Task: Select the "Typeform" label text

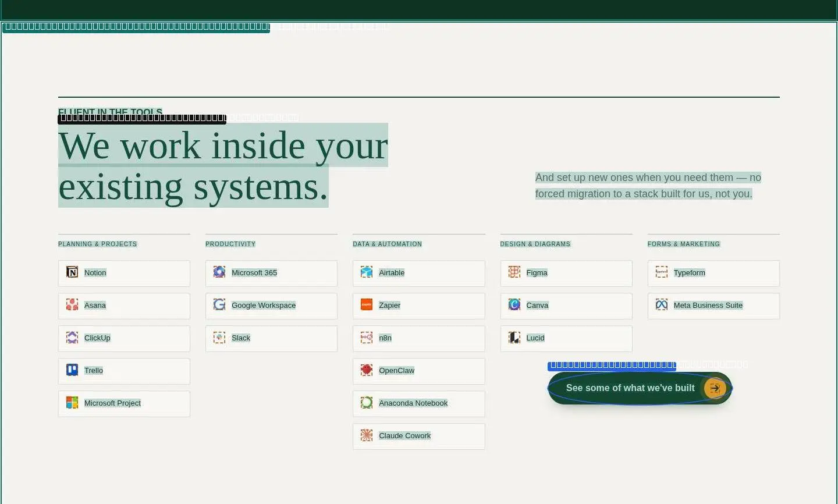Action: coord(690,272)
